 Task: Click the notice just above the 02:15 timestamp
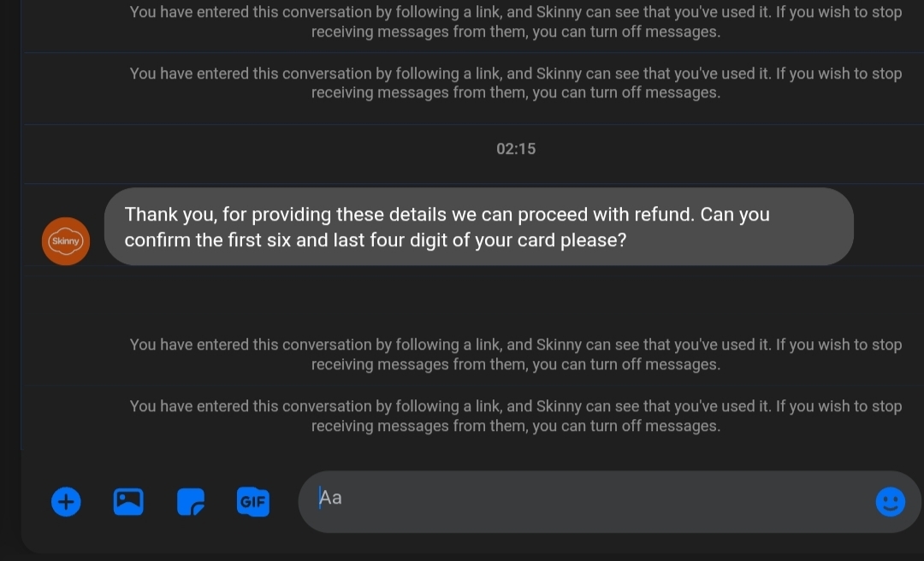tap(516, 83)
